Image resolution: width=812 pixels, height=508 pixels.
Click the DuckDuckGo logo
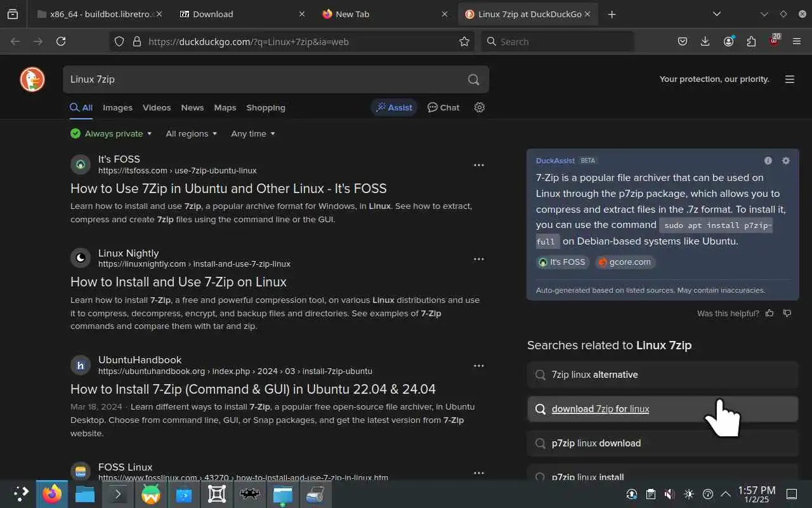[32, 79]
